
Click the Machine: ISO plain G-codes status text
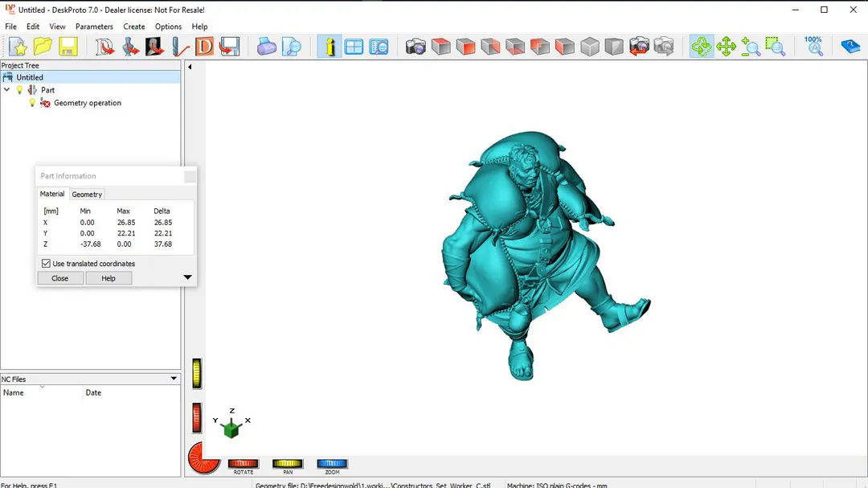pyautogui.click(x=557, y=486)
